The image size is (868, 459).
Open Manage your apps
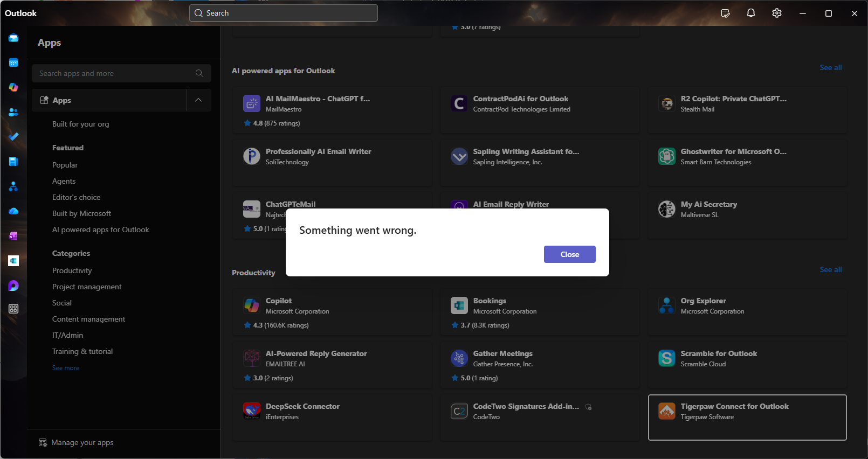pos(82,442)
